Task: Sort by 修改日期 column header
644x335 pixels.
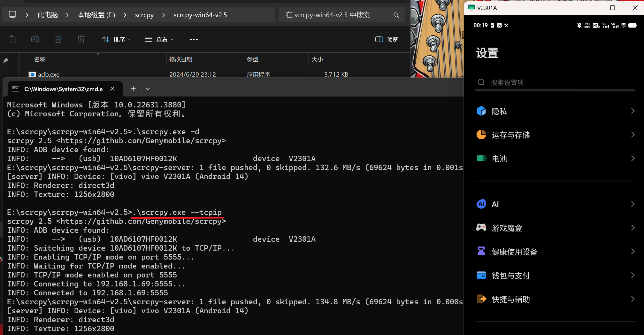Action: (x=181, y=59)
